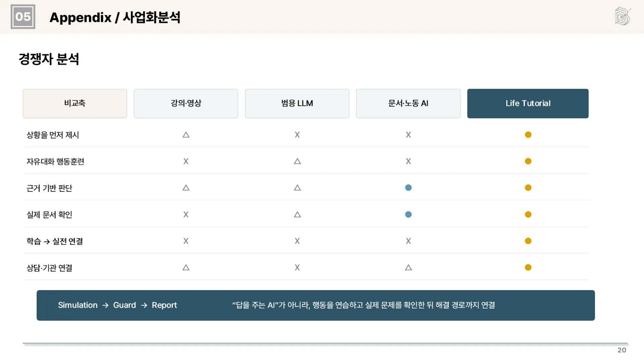Click the yellow dot in 자유대화 행동훈련 row
The height and width of the screenshot is (362, 644).
point(528,161)
